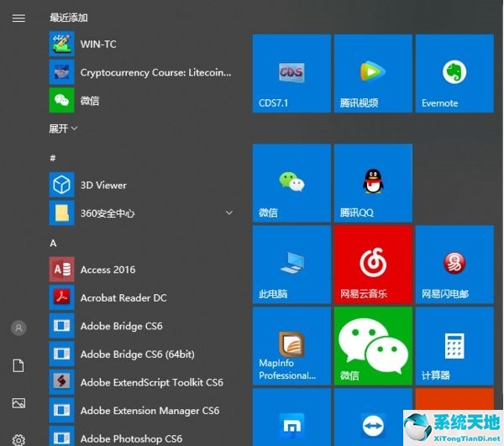Launch WIN-TC from recently added
The image size is (504, 446).
click(x=141, y=44)
